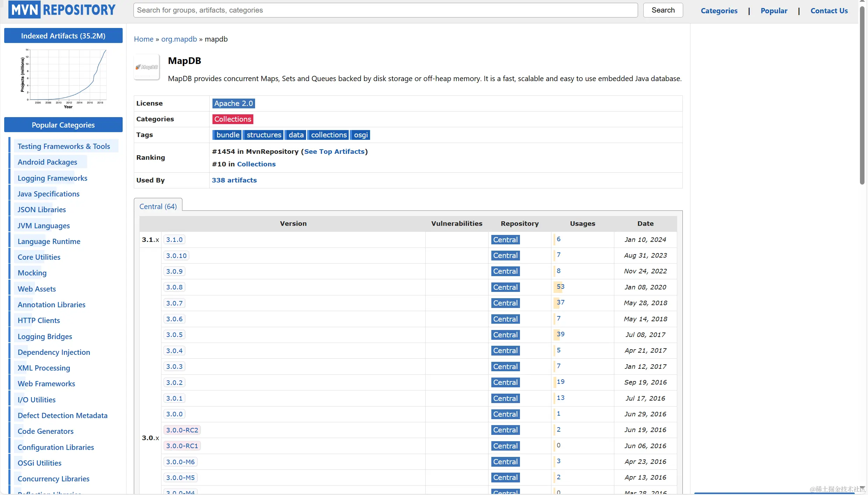Open Mocking category
Image resolution: width=868 pixels, height=495 pixels.
(x=32, y=273)
